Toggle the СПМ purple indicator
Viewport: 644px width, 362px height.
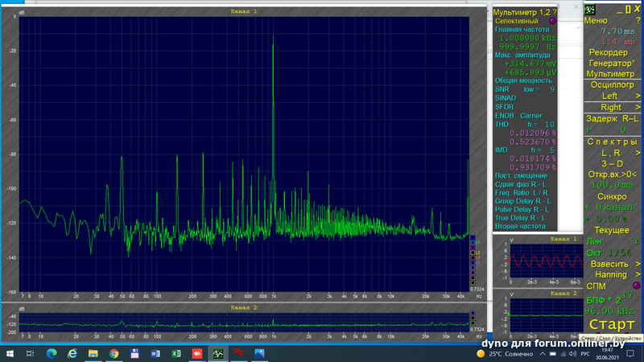click(x=637, y=286)
